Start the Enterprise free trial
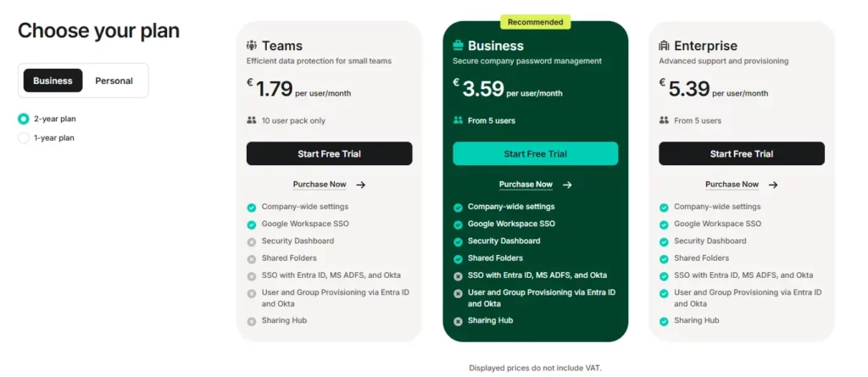The width and height of the screenshot is (868, 377). [742, 153]
